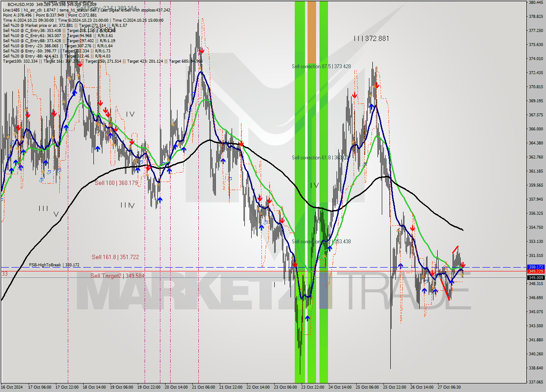The width and height of the screenshot is (546, 392).
Task: Click the BCHUSD,M30 symbol title
Action: click(x=20, y=5)
